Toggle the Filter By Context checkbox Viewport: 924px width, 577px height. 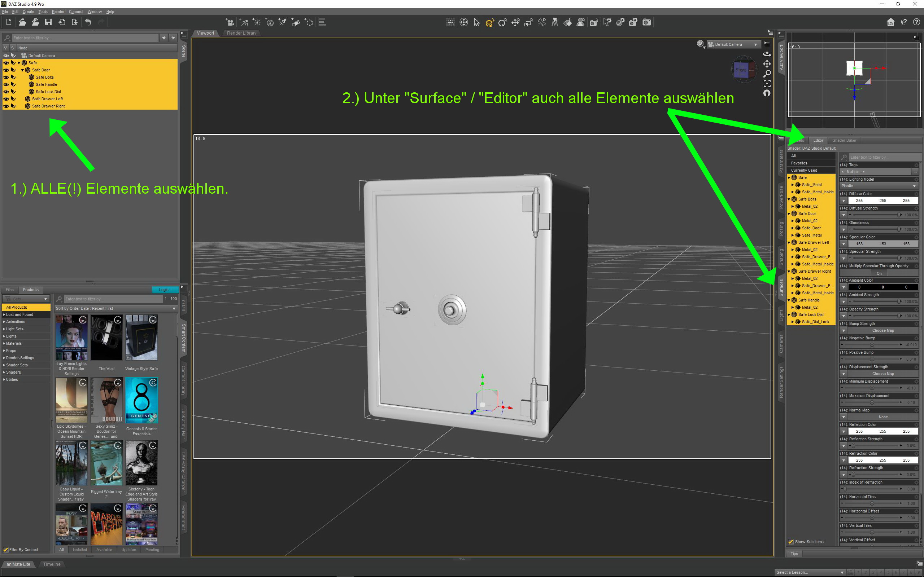click(6, 550)
